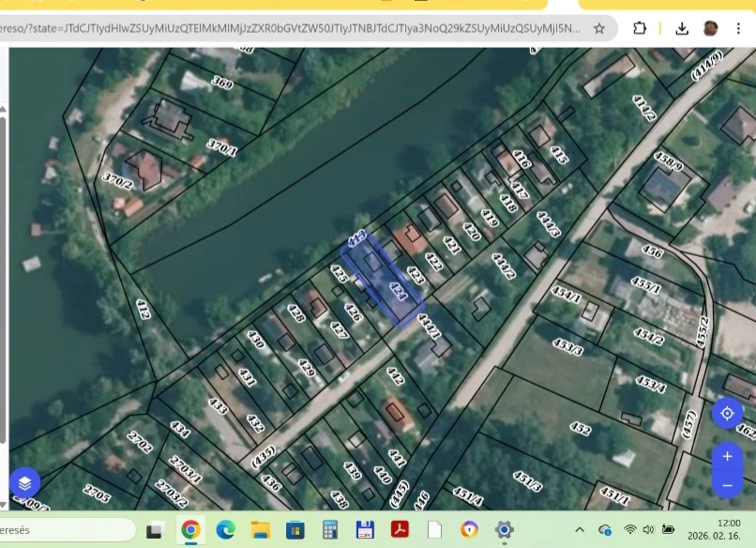Click parcel label 414/2 on the map
The height and width of the screenshot is (548, 756).
click(644, 108)
